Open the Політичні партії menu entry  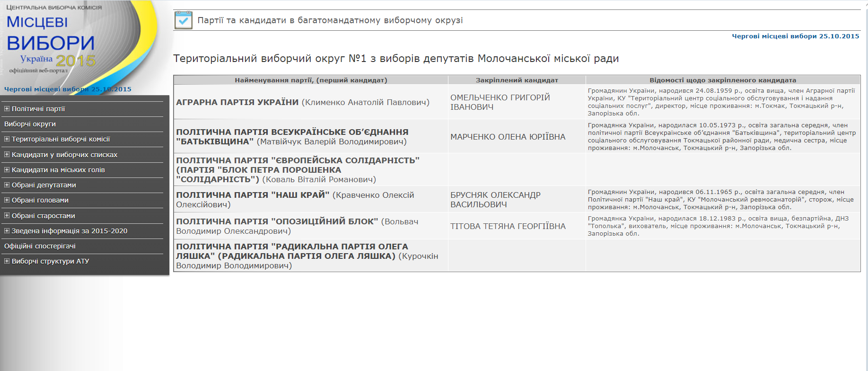coord(38,109)
